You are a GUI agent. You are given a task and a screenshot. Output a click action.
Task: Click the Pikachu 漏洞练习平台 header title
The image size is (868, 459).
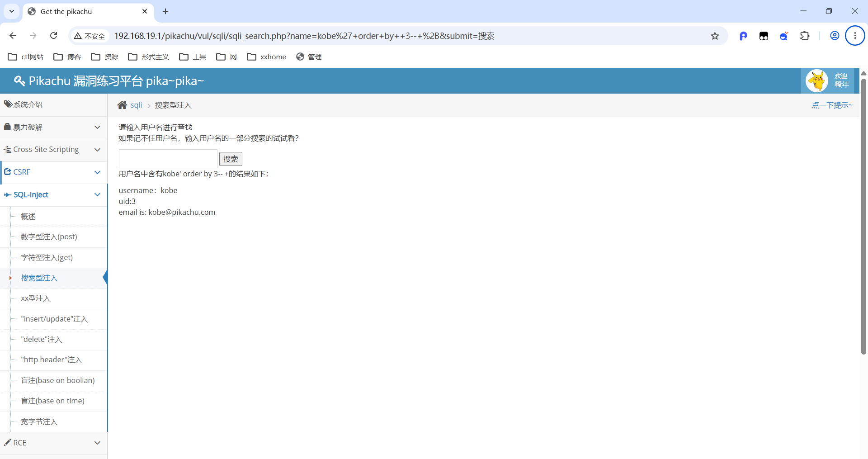pyautogui.click(x=116, y=81)
